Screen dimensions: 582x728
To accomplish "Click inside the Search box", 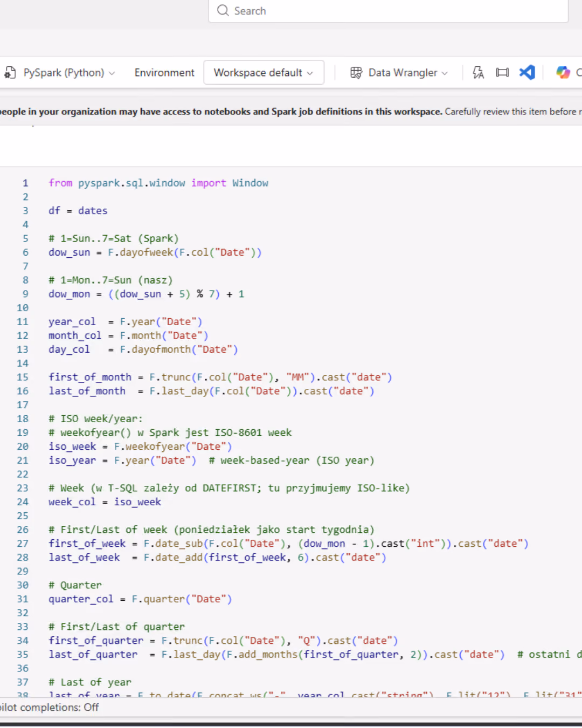I will tap(388, 11).
